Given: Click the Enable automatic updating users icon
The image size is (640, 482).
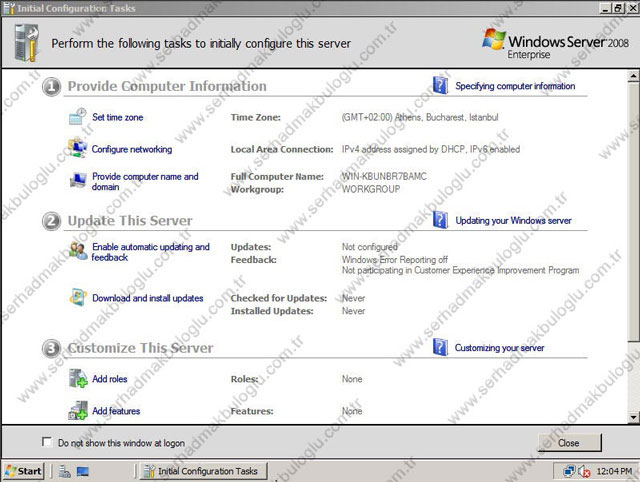Looking at the screenshot, I should 78,251.
